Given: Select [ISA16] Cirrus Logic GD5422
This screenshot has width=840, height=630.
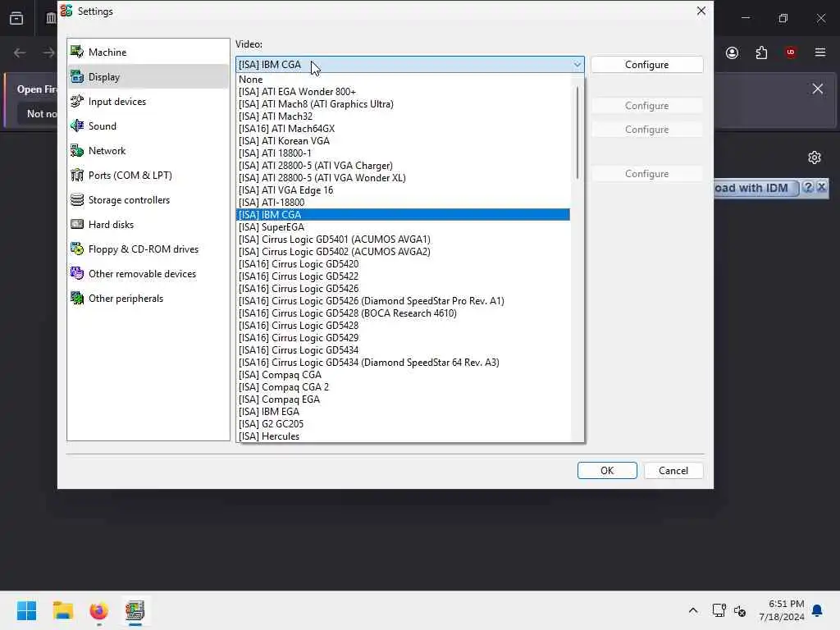Looking at the screenshot, I should (403, 276).
